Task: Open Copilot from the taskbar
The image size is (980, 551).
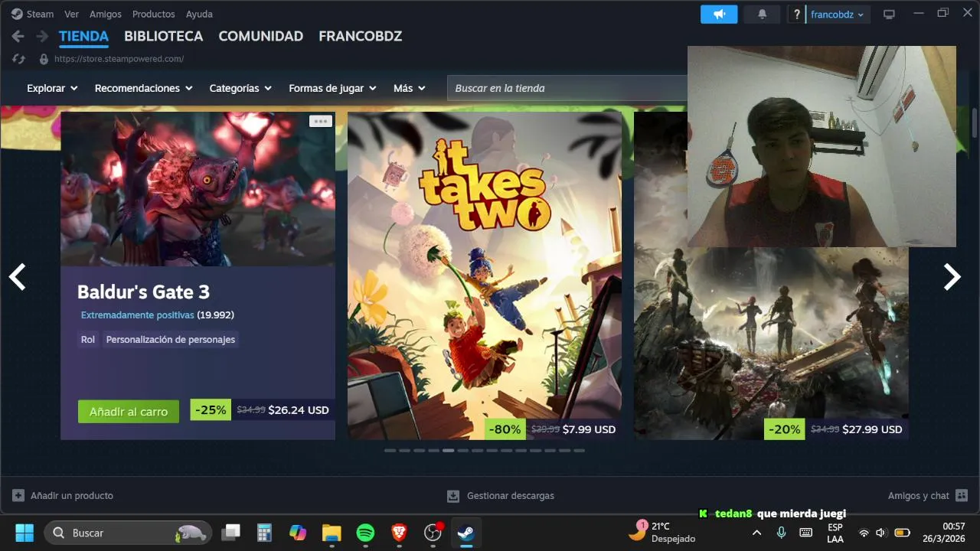Action: (298, 533)
